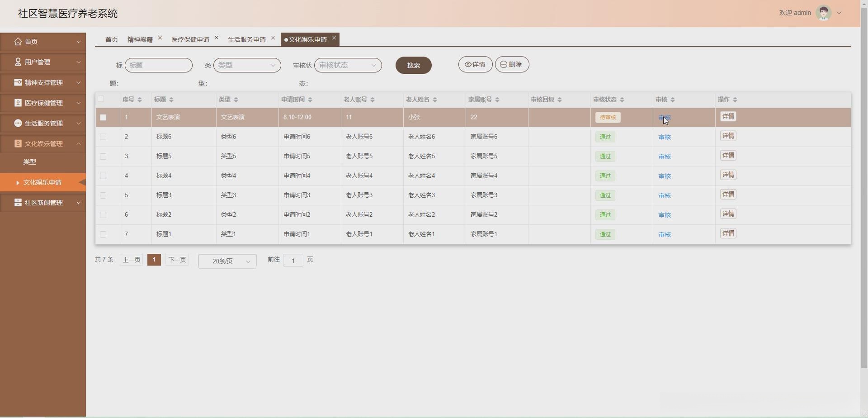
Task: Click the icon beside 医疗保健管理
Action: pyautogui.click(x=18, y=103)
